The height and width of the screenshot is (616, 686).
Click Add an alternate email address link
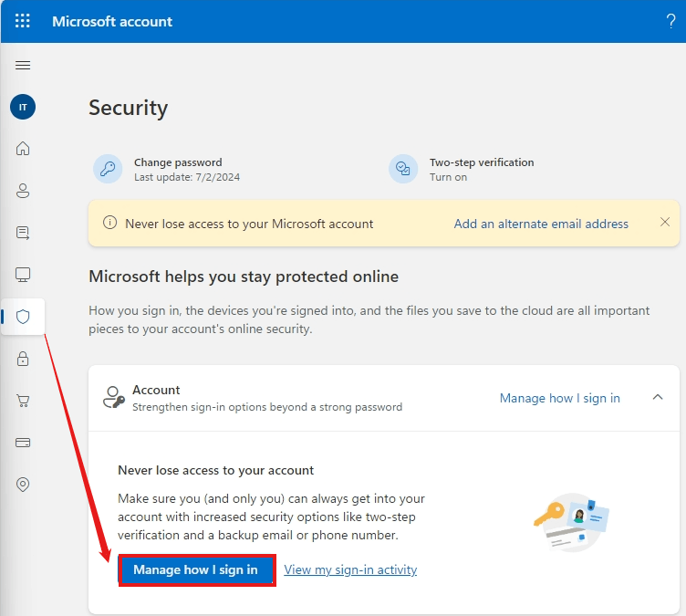(541, 224)
